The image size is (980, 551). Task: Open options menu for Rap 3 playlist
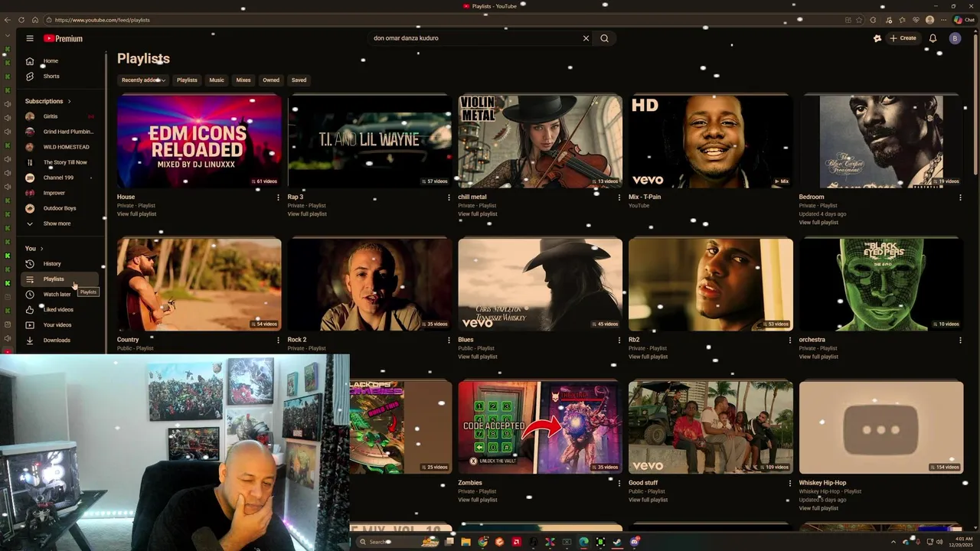449,197
